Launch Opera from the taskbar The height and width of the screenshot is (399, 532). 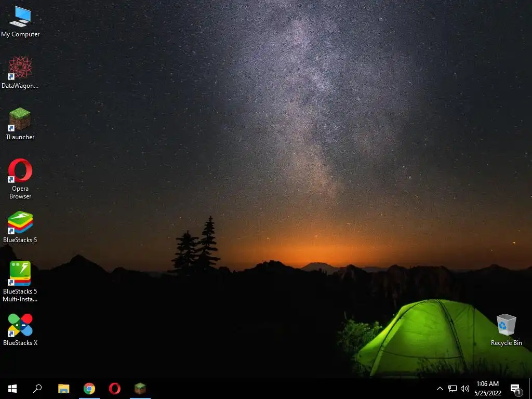[x=115, y=389]
